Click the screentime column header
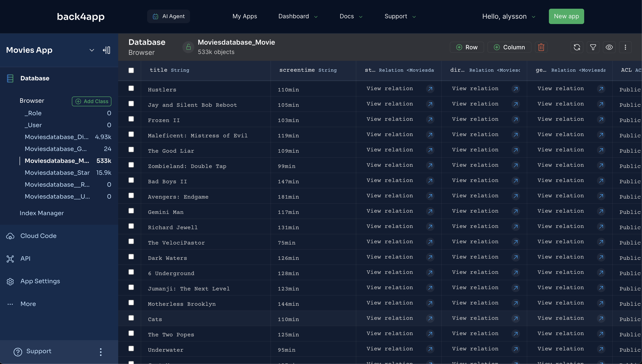The image size is (642, 364). [x=313, y=70]
